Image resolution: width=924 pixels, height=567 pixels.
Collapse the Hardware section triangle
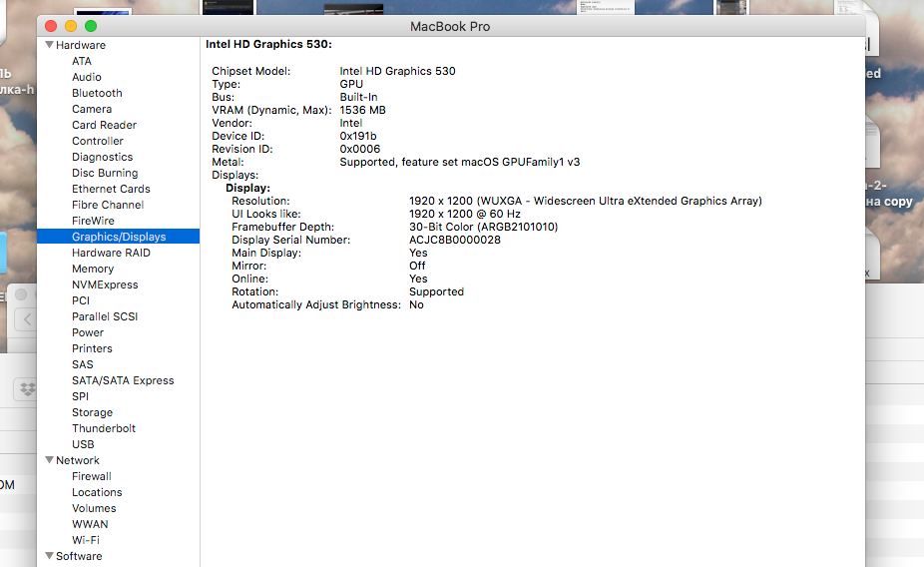50,45
